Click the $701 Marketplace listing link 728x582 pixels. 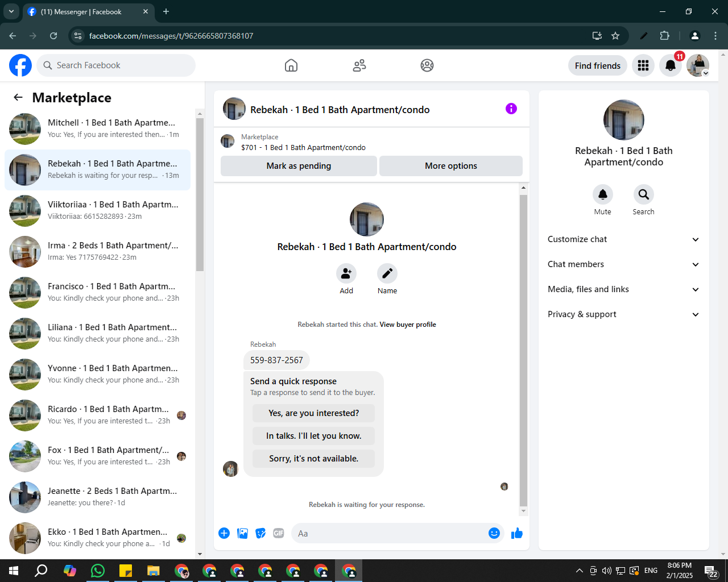click(303, 147)
